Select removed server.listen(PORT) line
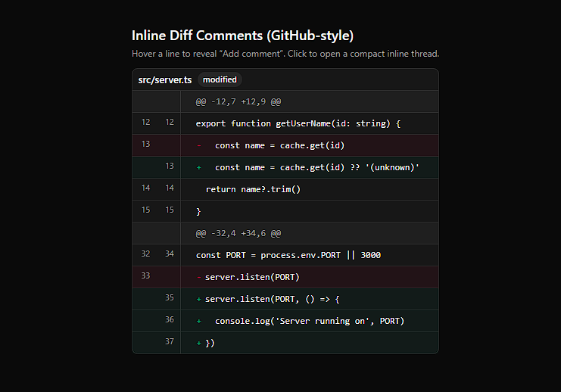 [285, 277]
